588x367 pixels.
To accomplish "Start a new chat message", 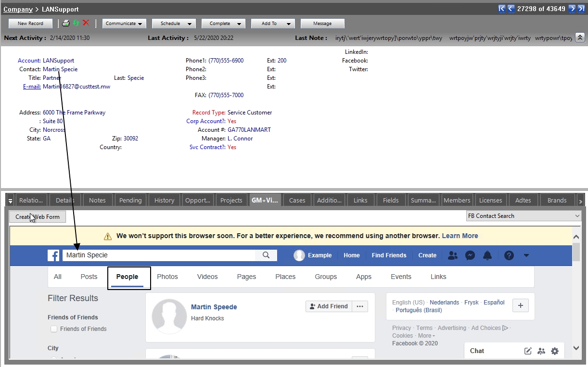I will (528, 351).
